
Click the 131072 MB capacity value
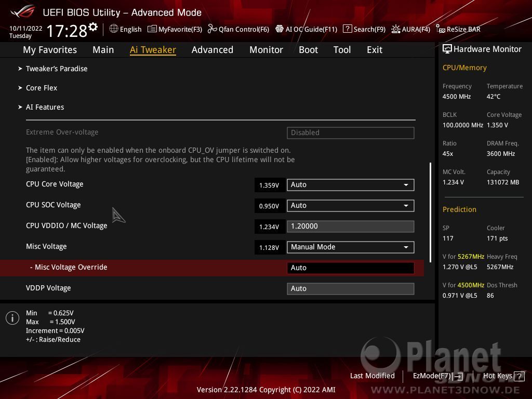(503, 182)
